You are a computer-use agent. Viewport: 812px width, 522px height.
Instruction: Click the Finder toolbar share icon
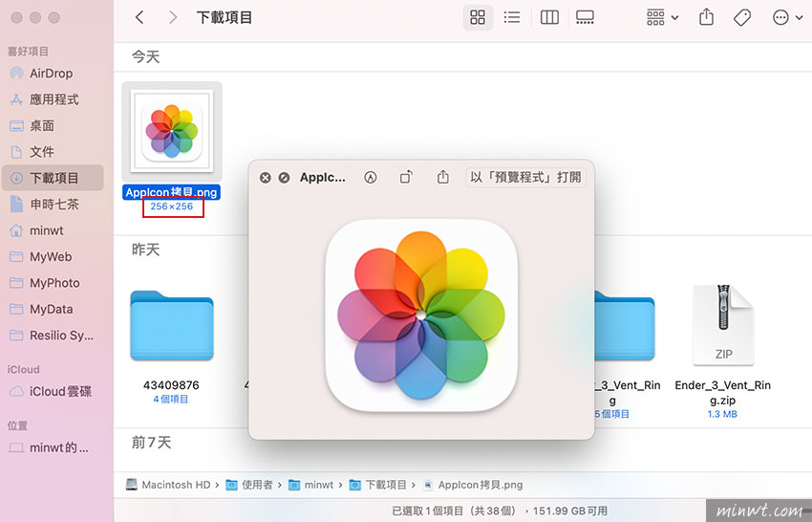706,17
